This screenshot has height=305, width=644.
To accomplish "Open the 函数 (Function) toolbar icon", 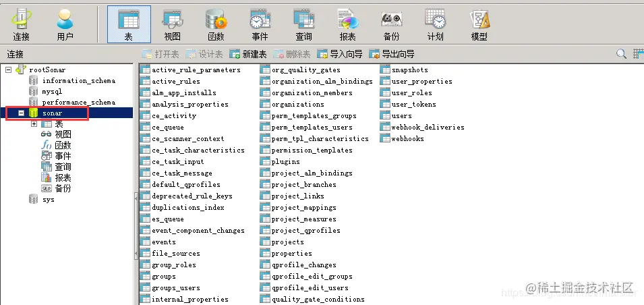I will 216,25.
